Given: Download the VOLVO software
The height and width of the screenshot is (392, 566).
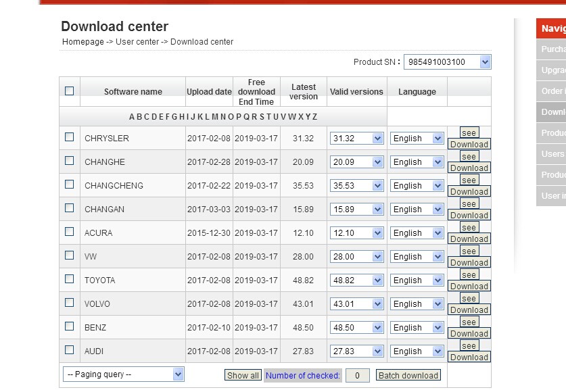Looking at the screenshot, I should (x=469, y=310).
